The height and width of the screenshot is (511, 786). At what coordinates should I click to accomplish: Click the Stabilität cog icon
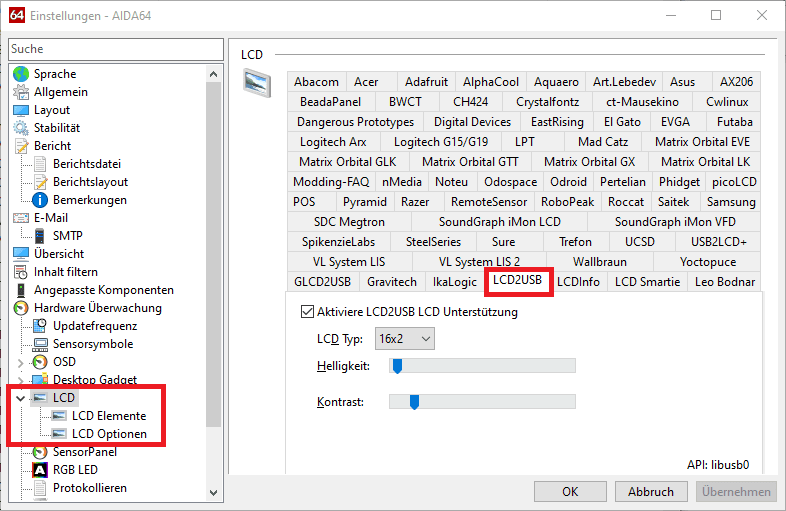coord(21,128)
